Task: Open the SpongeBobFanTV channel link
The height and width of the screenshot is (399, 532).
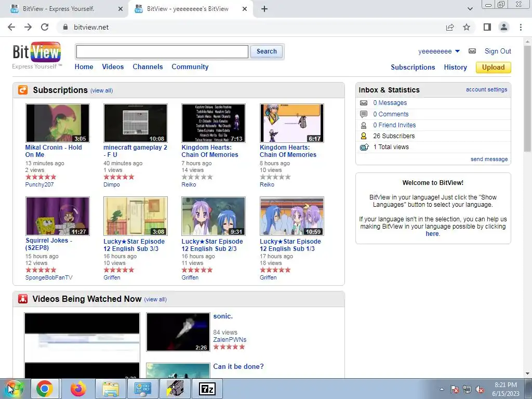Action: [x=49, y=277]
